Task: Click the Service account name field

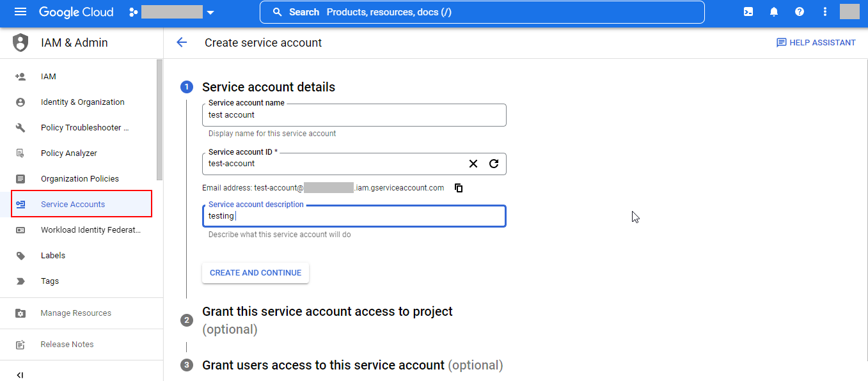Action: tap(354, 116)
